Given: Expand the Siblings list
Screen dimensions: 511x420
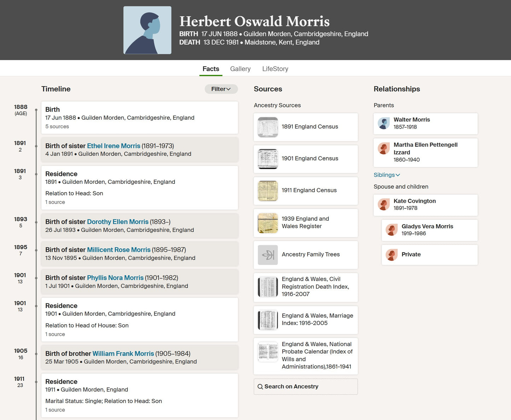Looking at the screenshot, I should tap(387, 175).
